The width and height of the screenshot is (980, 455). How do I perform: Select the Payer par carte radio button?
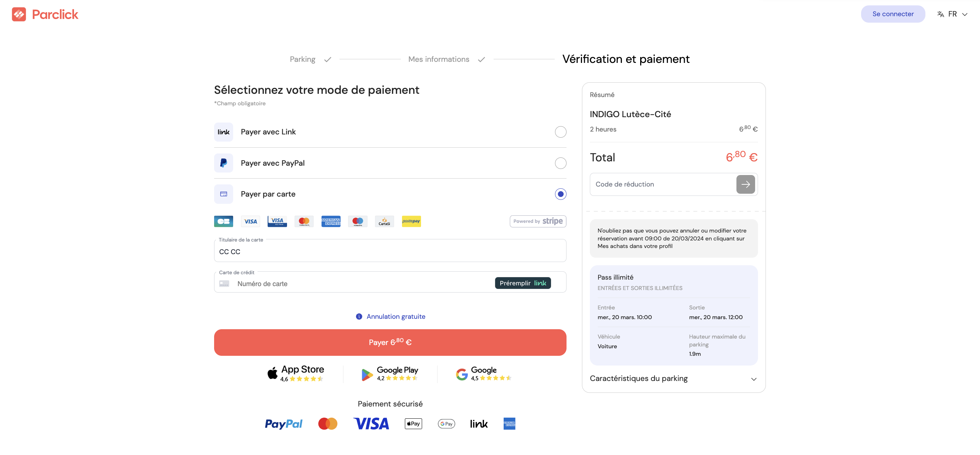pyautogui.click(x=560, y=194)
